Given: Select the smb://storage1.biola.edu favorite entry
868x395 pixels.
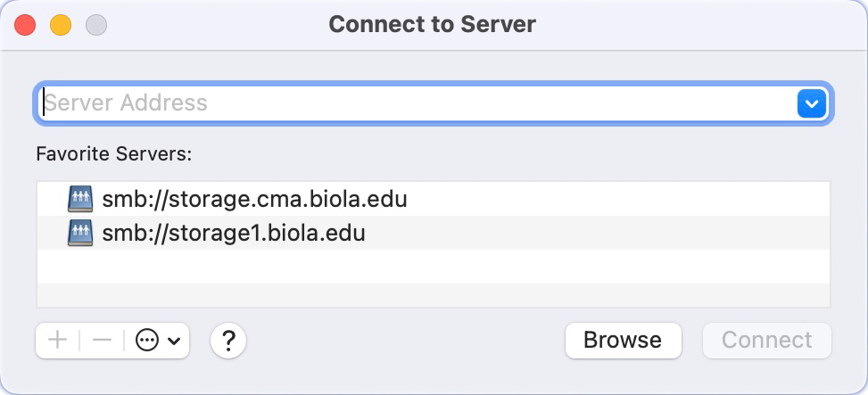Looking at the screenshot, I should [434, 233].
